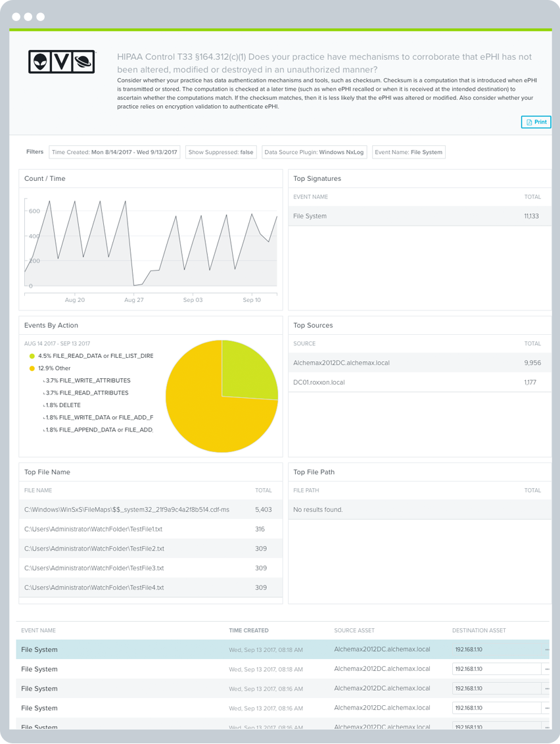Click the V icon in the logo
This screenshot has height=744, width=560.
click(x=62, y=62)
